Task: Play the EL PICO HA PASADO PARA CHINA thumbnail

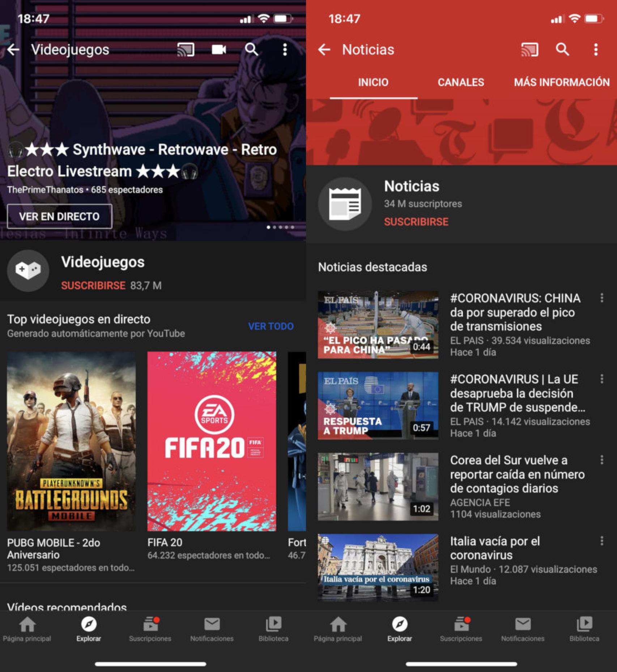Action: (378, 325)
